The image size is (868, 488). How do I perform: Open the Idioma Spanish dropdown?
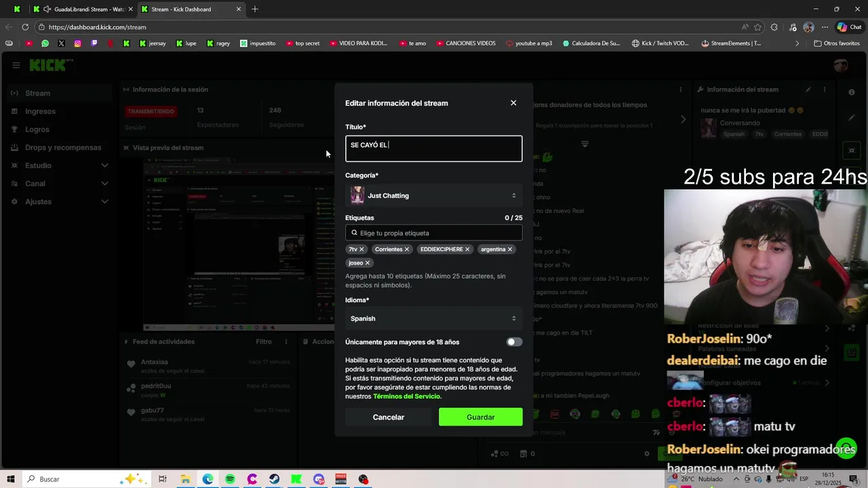tap(434, 319)
